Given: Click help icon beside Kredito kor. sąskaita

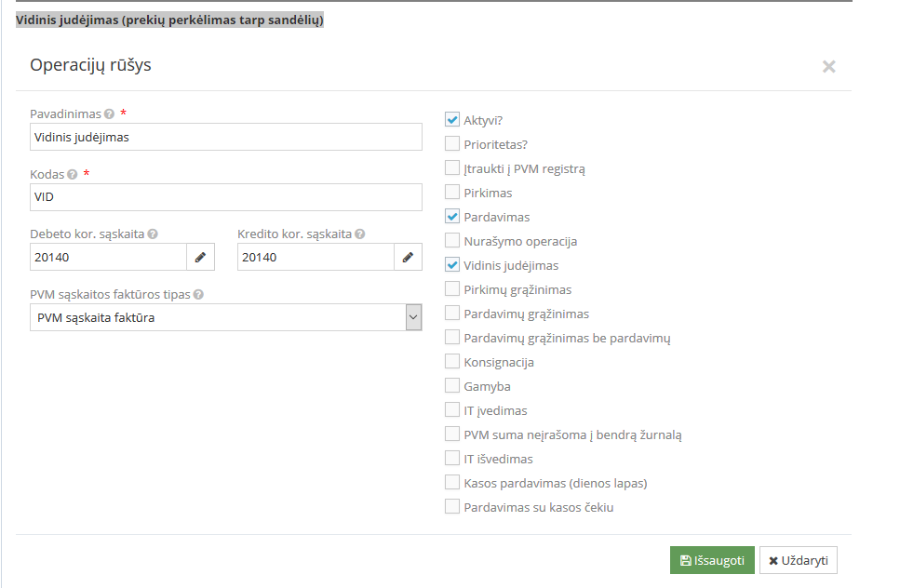Looking at the screenshot, I should [x=359, y=234].
